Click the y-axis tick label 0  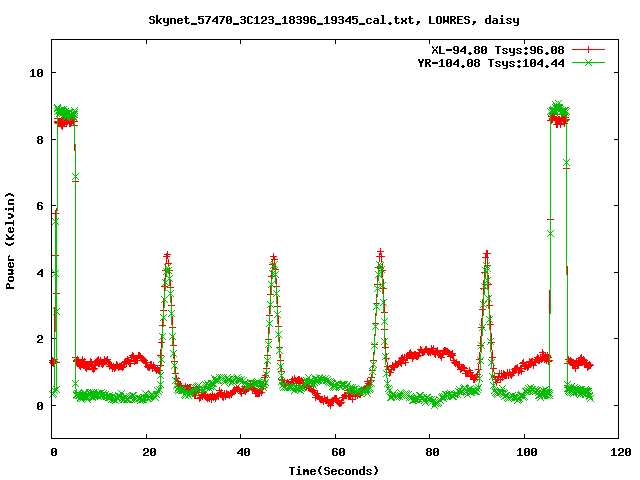coord(40,406)
